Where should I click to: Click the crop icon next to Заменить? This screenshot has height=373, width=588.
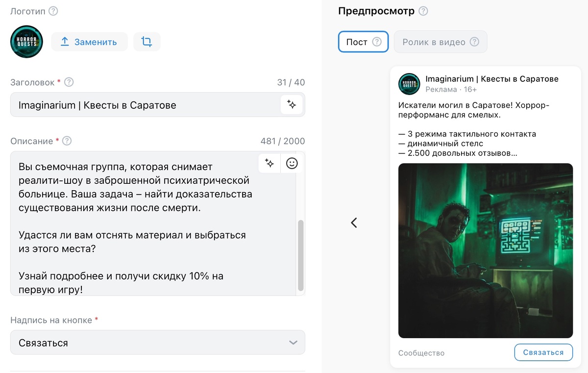coord(147,42)
